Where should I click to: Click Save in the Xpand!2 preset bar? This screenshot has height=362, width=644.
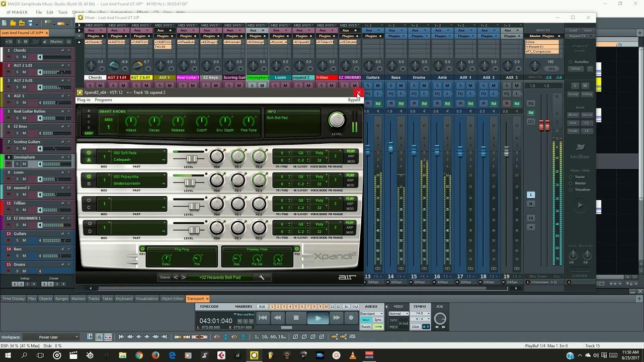coord(166,277)
